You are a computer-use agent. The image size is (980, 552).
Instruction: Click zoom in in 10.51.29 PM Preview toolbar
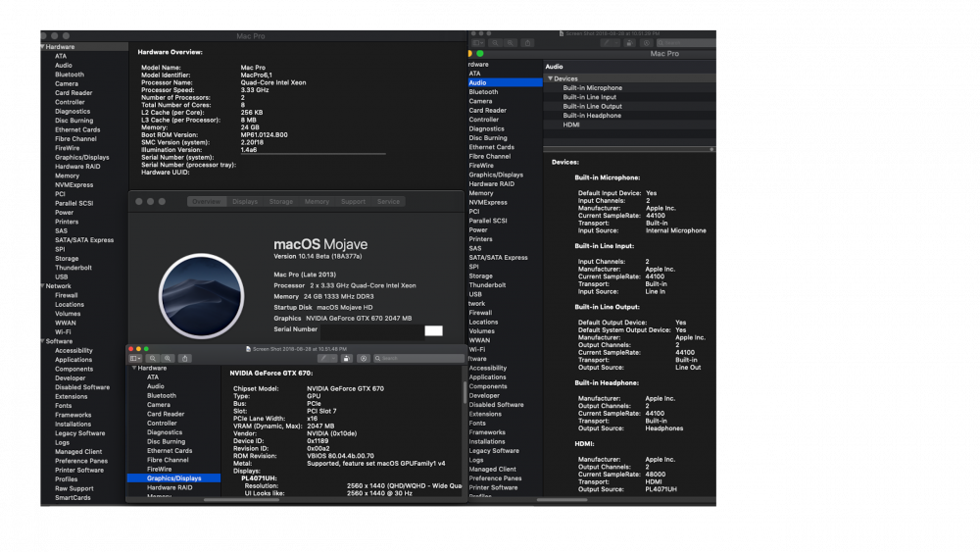[x=511, y=42]
